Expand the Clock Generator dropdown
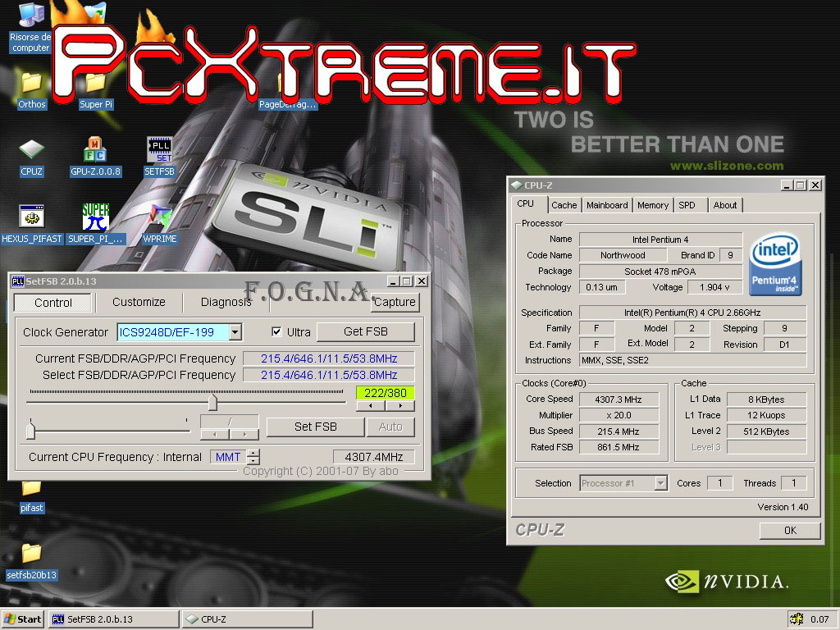Screen dimensions: 840x630 (235, 332)
